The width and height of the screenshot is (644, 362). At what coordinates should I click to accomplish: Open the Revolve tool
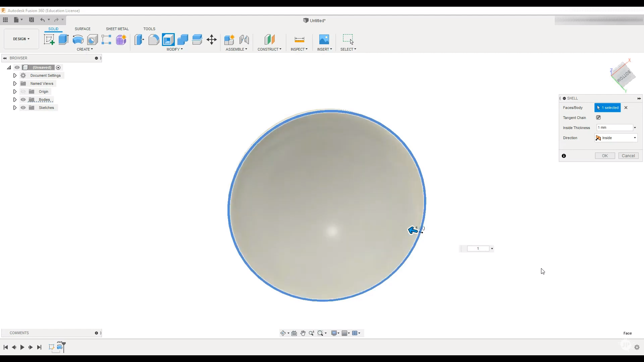78,40
